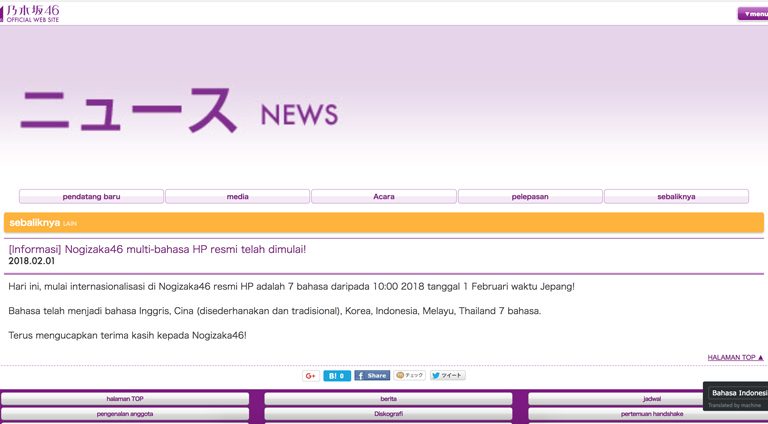
Task: Click the pengenalan anggota footer button
Action: 125,414
